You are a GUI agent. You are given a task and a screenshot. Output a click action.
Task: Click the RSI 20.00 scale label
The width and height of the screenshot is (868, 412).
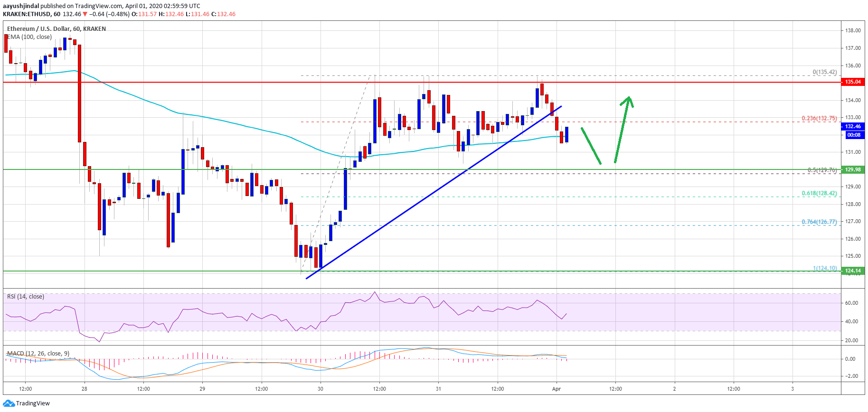[851, 340]
